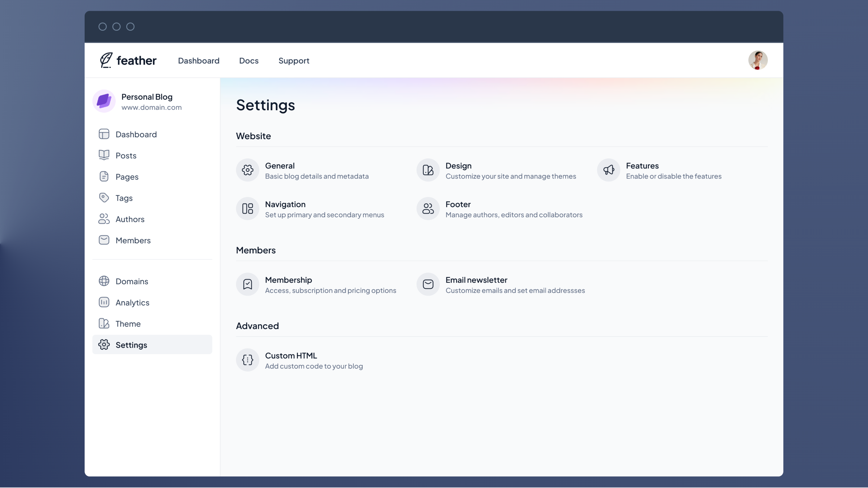Click the Pages document icon
Screen dimensions: 868x488
[x=104, y=176]
